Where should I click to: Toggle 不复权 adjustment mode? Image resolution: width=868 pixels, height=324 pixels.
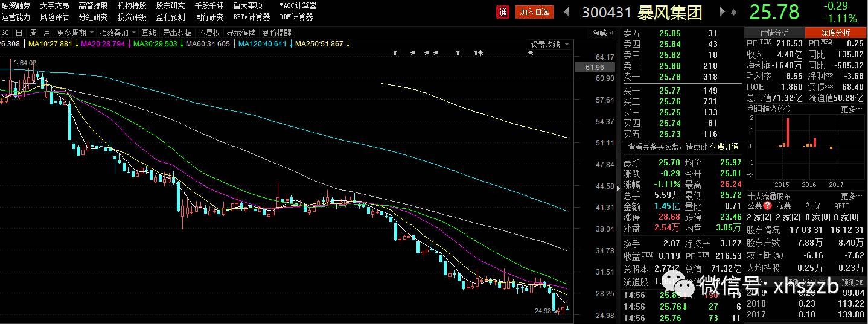tap(209, 33)
